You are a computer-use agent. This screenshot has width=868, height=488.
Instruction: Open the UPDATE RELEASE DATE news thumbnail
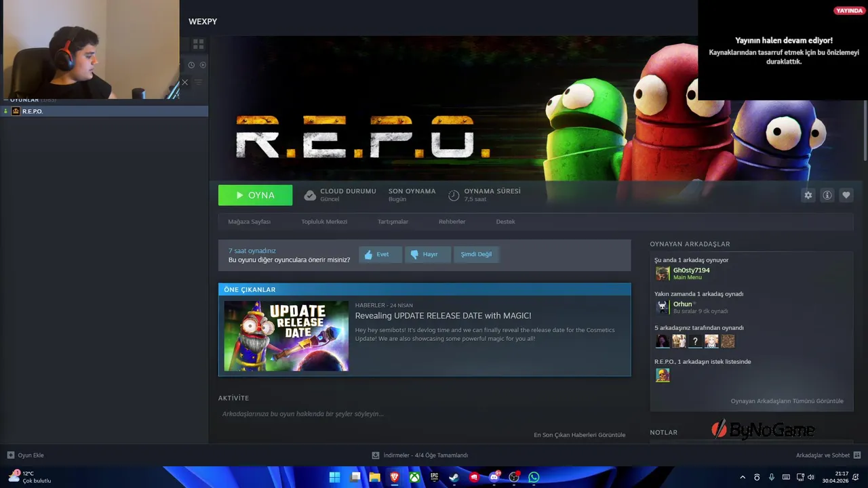click(286, 335)
